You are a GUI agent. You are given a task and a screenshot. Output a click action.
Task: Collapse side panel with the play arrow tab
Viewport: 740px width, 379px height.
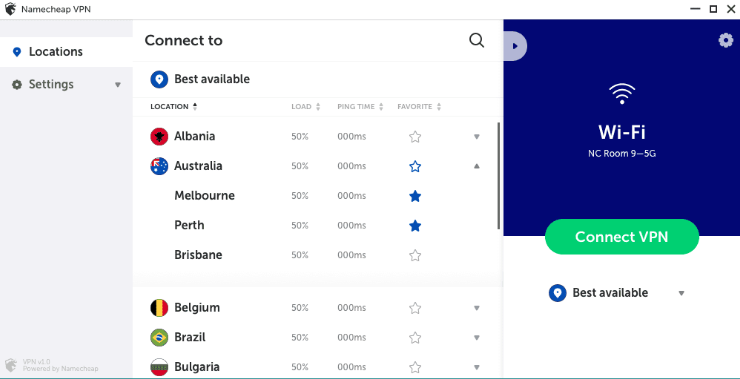[x=515, y=46]
